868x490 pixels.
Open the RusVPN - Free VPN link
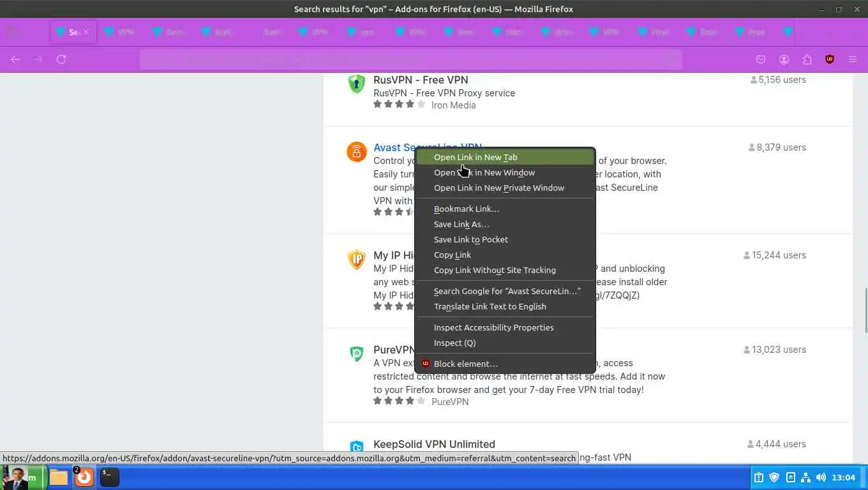(421, 80)
